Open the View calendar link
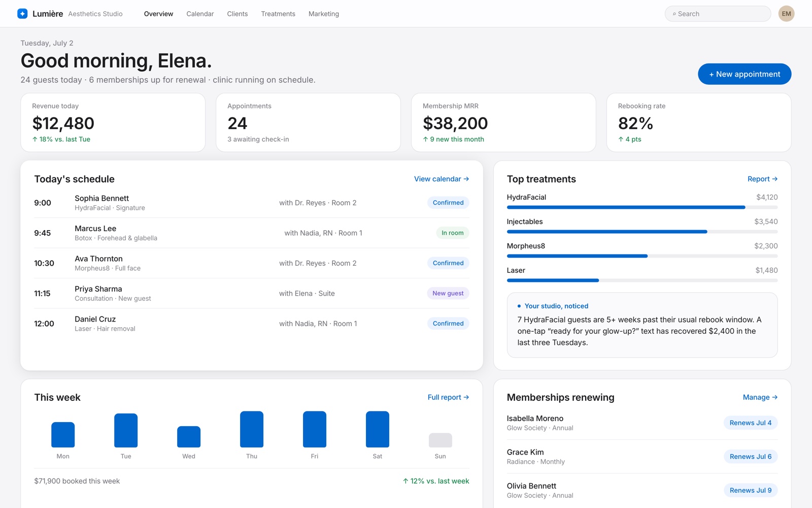The height and width of the screenshot is (508, 812). (442, 179)
